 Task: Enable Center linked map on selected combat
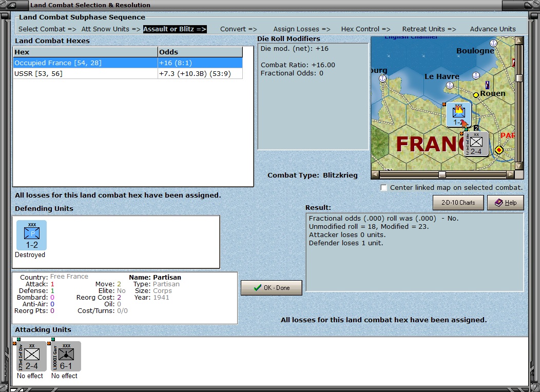(x=383, y=188)
